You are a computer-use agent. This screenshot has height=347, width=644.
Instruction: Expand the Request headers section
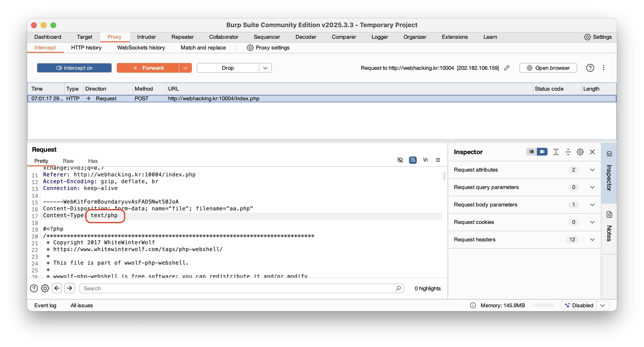tap(592, 239)
